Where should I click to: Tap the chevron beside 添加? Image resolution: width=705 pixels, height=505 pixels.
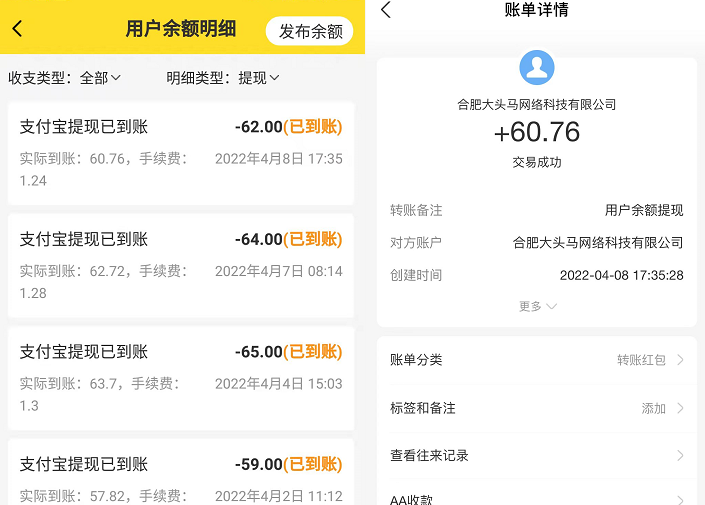point(680,408)
